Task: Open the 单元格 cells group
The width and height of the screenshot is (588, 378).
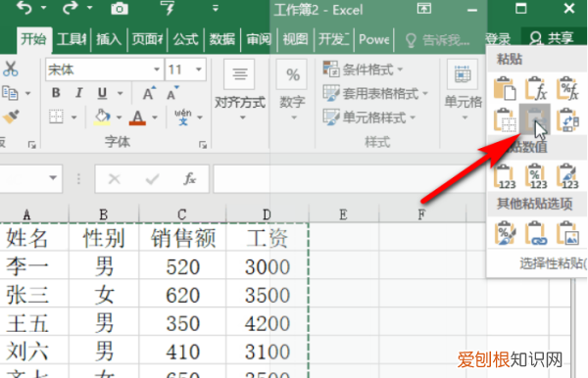Action: [x=464, y=90]
